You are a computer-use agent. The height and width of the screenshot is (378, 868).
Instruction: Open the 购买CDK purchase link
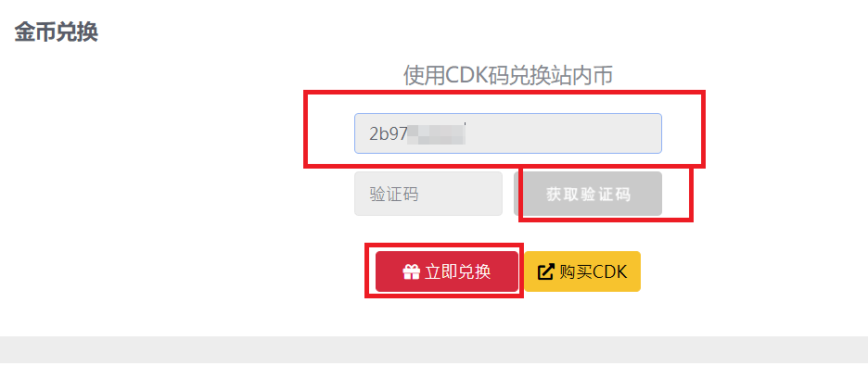(x=582, y=271)
